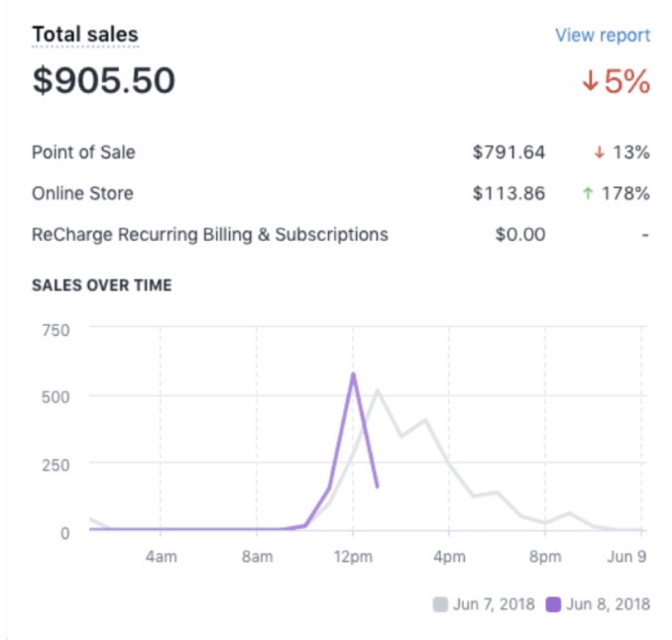The width and height of the screenshot is (672, 640).
Task: Click the down arrow next to 13%
Action: coord(599,153)
